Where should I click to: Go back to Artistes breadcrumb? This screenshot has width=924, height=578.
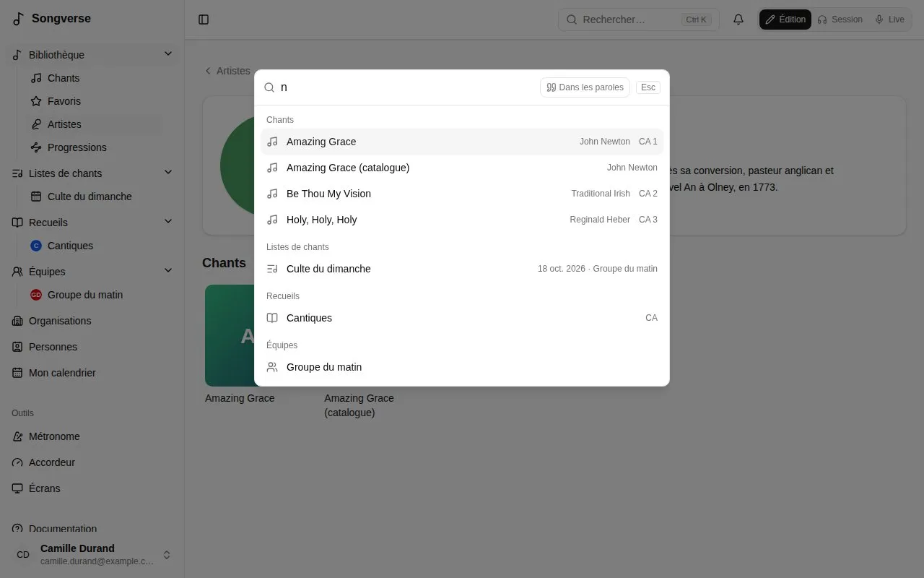[x=227, y=71]
